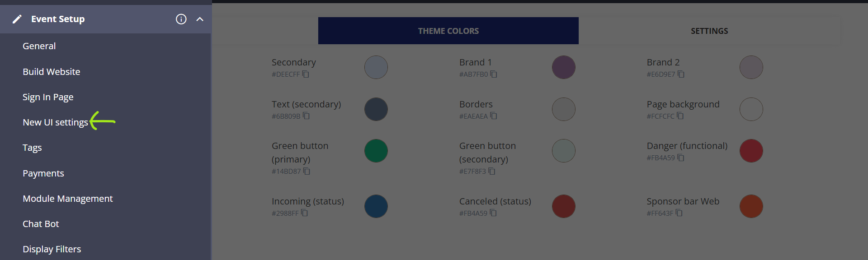Copy the Brand 1 hex code
Image resolution: width=868 pixels, height=260 pixels.
click(494, 74)
